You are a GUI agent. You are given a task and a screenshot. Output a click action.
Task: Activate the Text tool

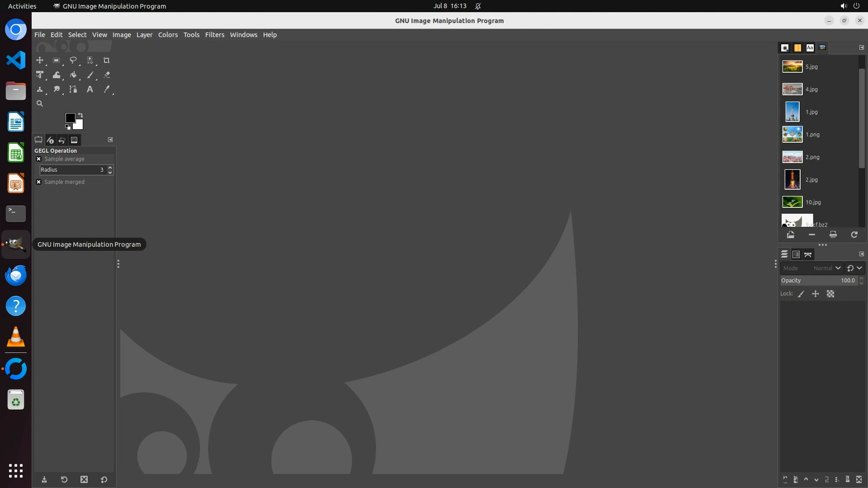click(90, 89)
